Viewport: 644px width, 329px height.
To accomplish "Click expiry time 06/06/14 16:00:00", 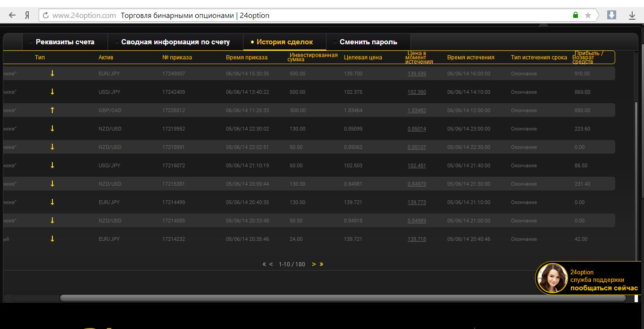I will tap(468, 74).
